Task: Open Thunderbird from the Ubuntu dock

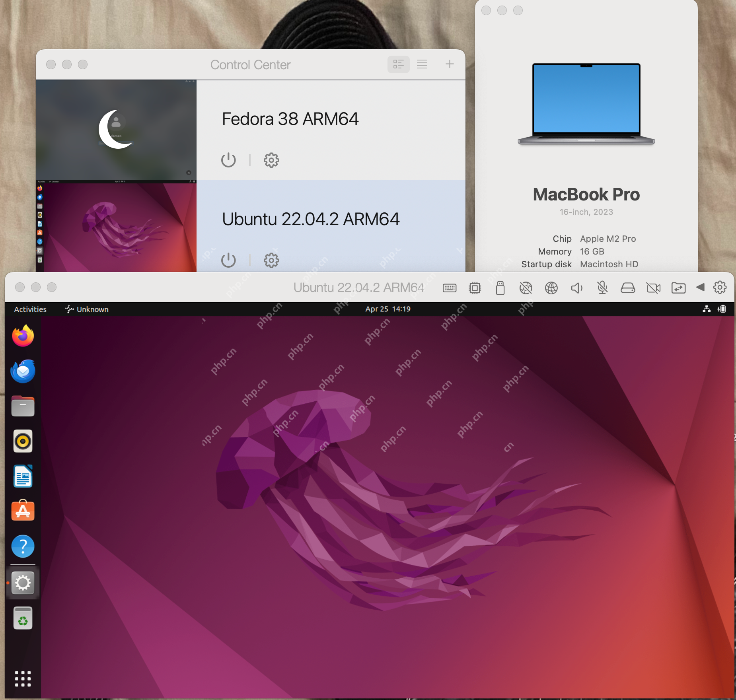Action: 23,371
